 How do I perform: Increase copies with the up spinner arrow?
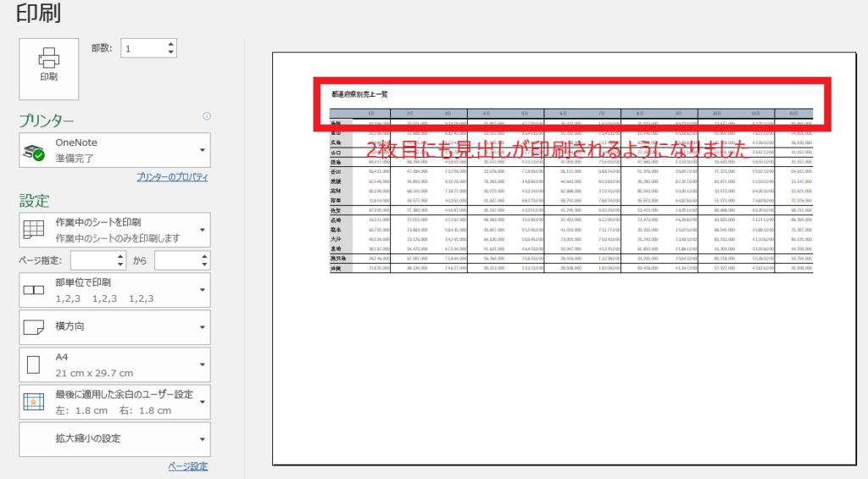tap(171, 44)
